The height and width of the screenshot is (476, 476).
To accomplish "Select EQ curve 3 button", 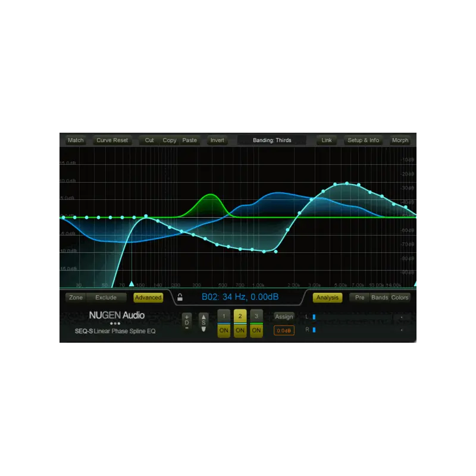I will [256, 316].
